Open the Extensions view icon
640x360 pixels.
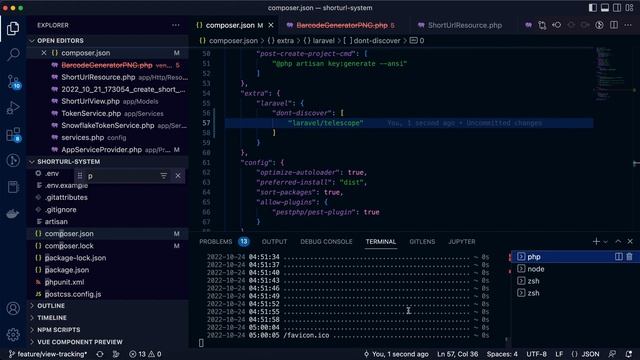[x=13, y=135]
